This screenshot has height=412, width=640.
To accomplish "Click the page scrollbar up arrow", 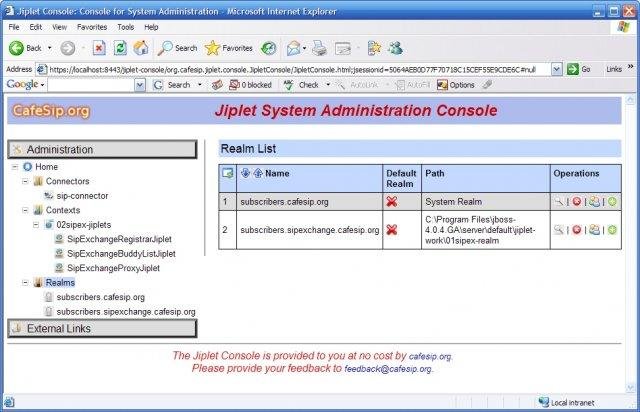I will coord(630,99).
